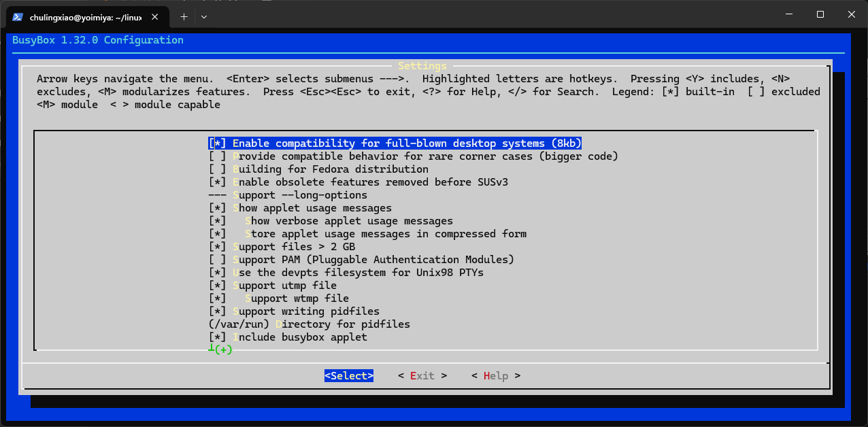Close the terminal window
The width and height of the screenshot is (868, 427).
pos(851,14)
